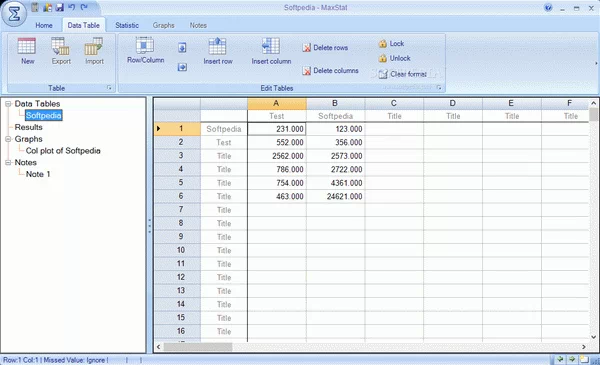The width and height of the screenshot is (600, 365).
Task: Collapse the Notes tree node
Action: coord(8,163)
